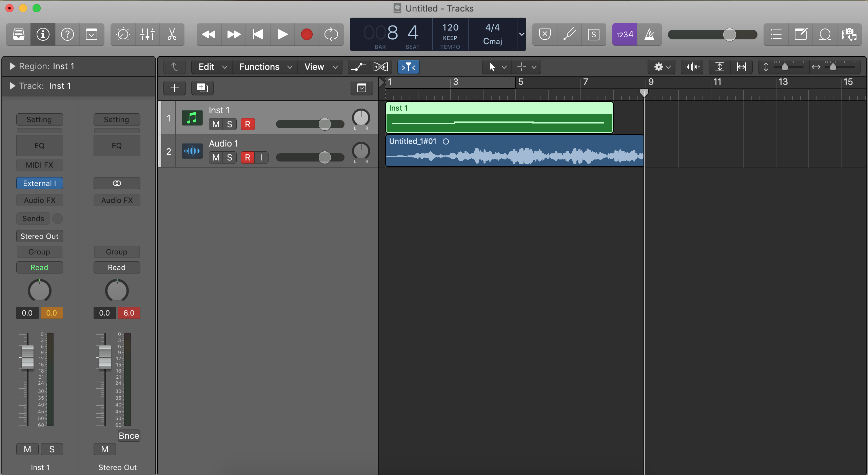The width and height of the screenshot is (868, 475).
Task: Open the Loop Browser icon
Action: [825, 34]
